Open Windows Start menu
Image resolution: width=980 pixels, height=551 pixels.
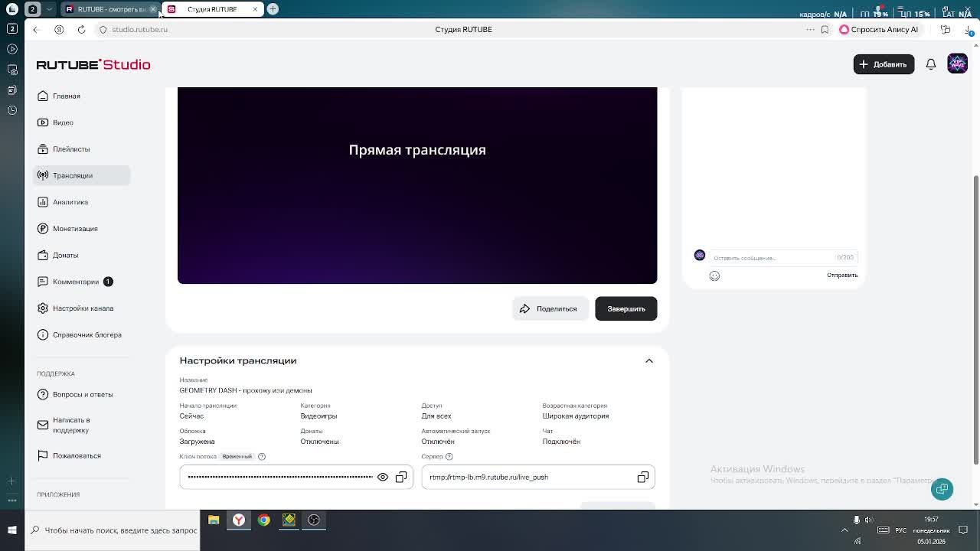(12, 530)
